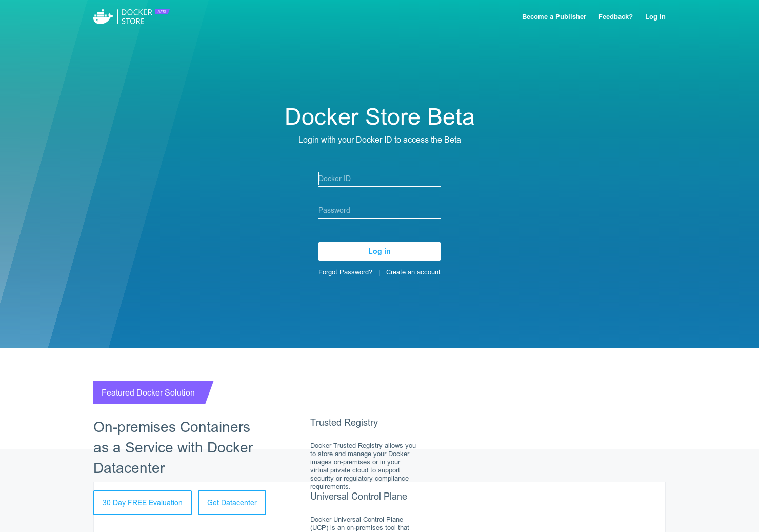Click the Featured Docker Solution ribbon
This screenshot has width=759, height=532.
tap(148, 392)
